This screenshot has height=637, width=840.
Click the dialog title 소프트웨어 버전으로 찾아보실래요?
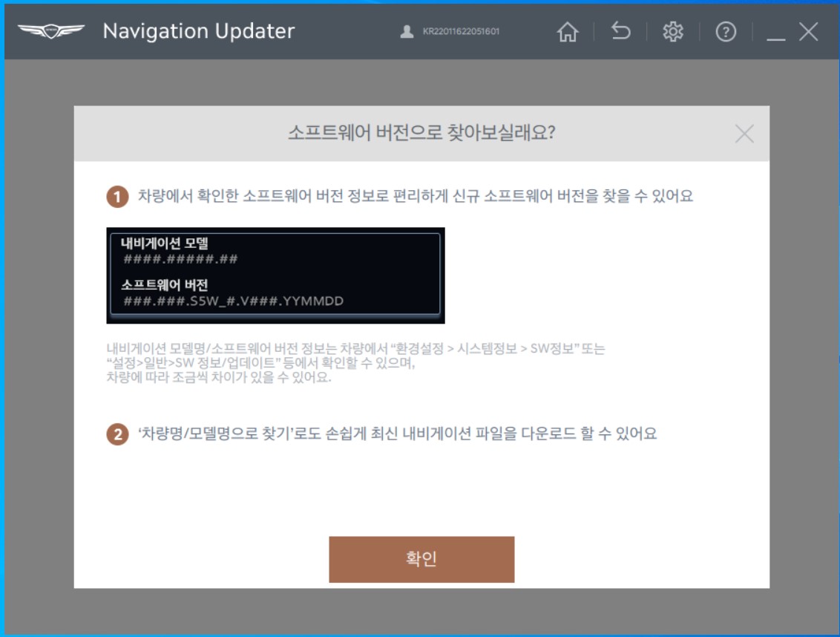pos(421,132)
